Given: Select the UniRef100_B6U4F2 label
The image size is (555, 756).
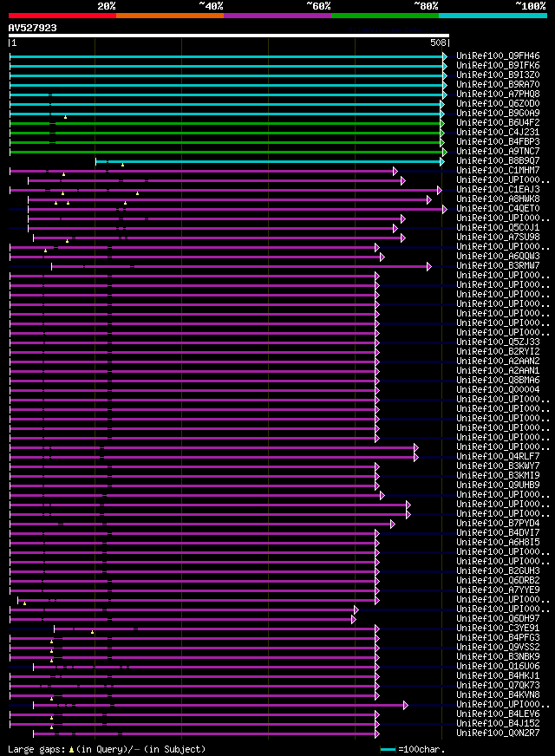Looking at the screenshot, I should tap(498, 123).
